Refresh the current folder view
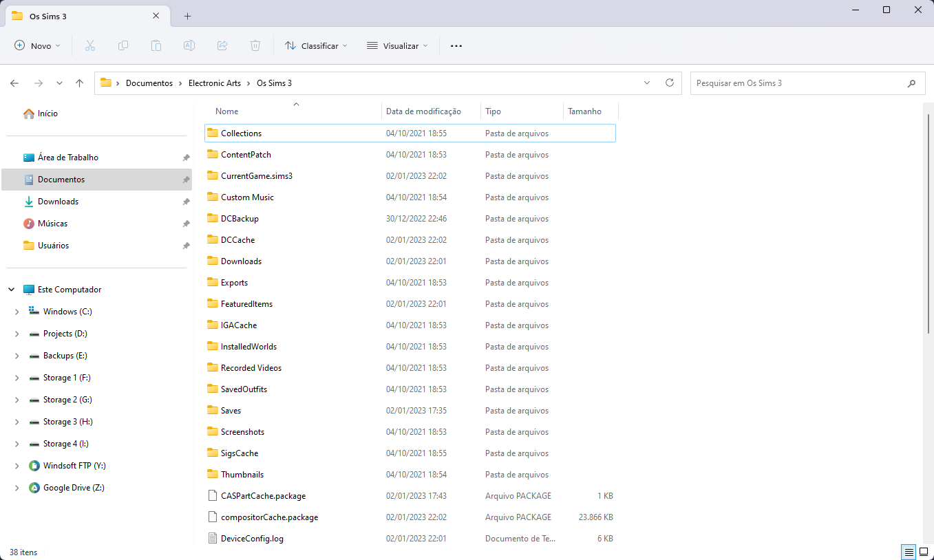934x560 pixels. pyautogui.click(x=670, y=83)
